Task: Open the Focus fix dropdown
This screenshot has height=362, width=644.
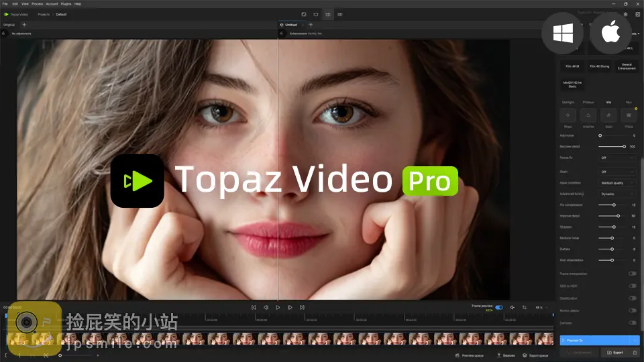Action: click(617, 158)
